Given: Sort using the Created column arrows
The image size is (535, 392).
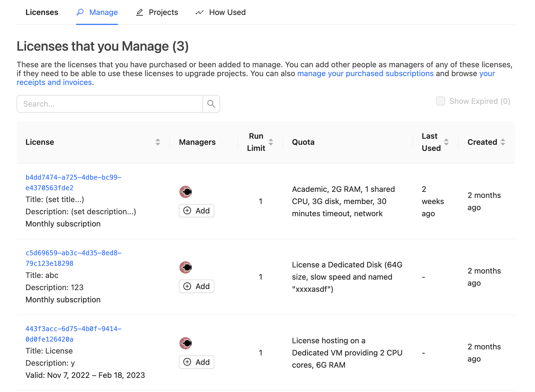Looking at the screenshot, I should [x=503, y=142].
